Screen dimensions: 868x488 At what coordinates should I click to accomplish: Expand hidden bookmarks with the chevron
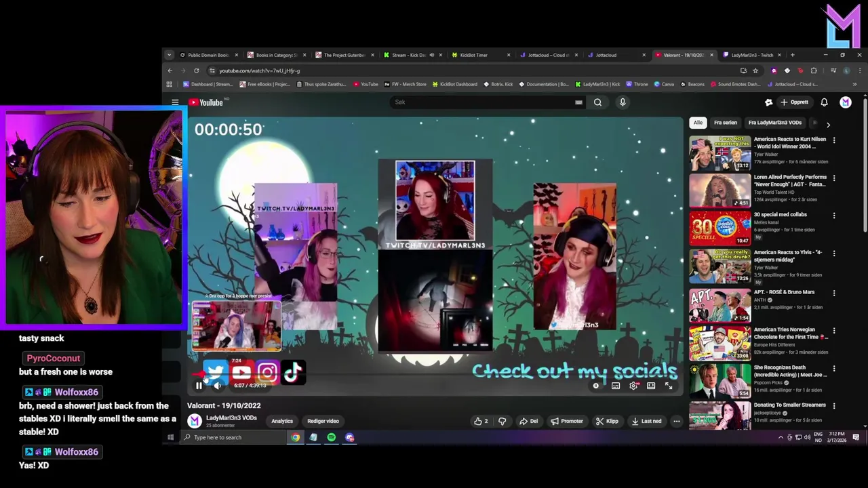coord(854,84)
